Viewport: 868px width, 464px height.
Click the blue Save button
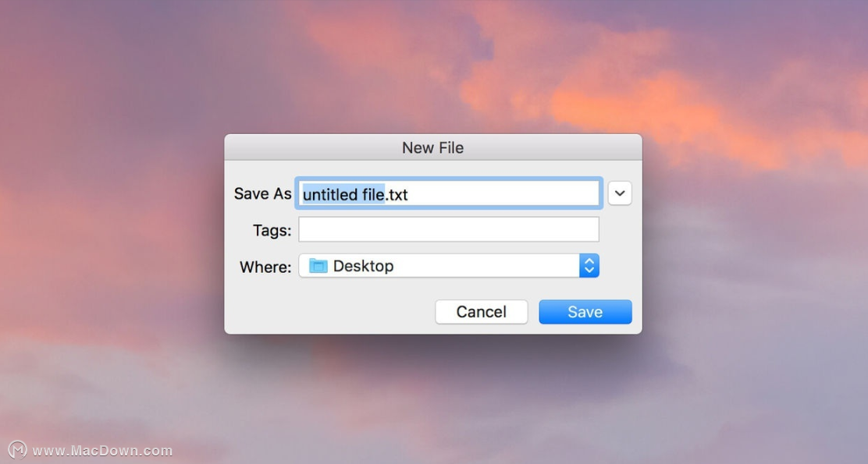click(585, 312)
